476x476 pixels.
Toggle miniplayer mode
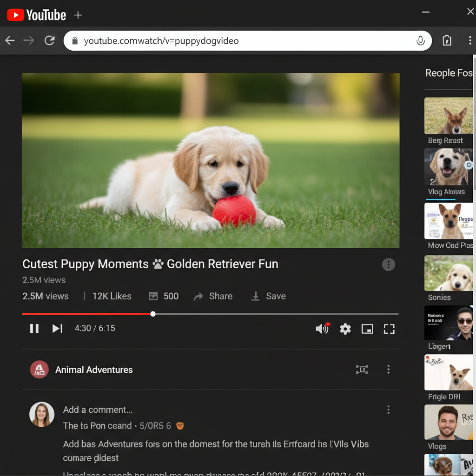(x=367, y=329)
